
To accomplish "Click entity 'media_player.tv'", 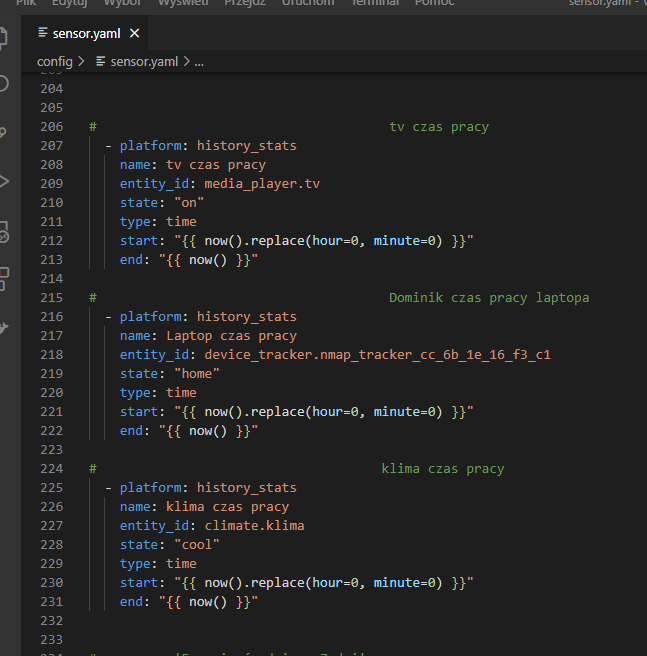I will pyautogui.click(x=262, y=184).
